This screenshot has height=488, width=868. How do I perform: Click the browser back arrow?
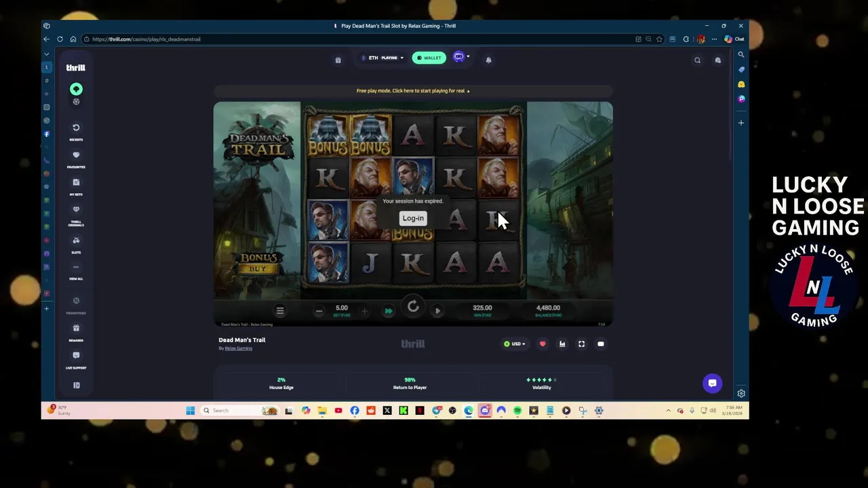[x=46, y=39]
